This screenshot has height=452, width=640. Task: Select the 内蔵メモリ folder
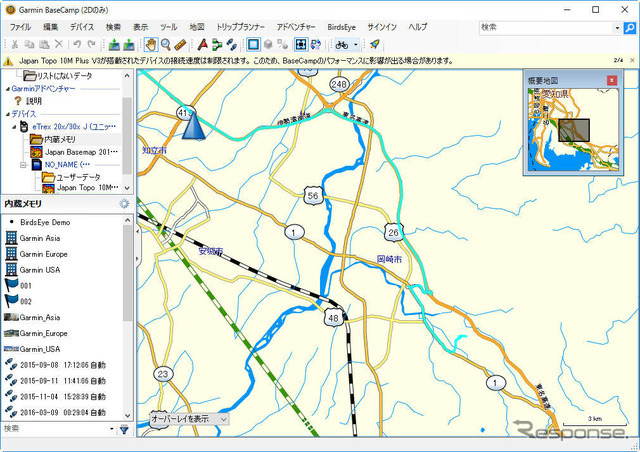[x=53, y=139]
